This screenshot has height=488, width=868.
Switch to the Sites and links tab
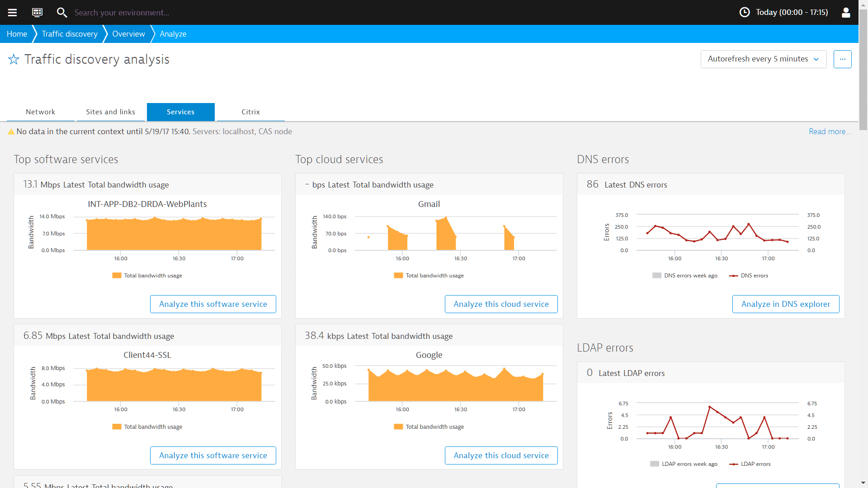point(111,112)
